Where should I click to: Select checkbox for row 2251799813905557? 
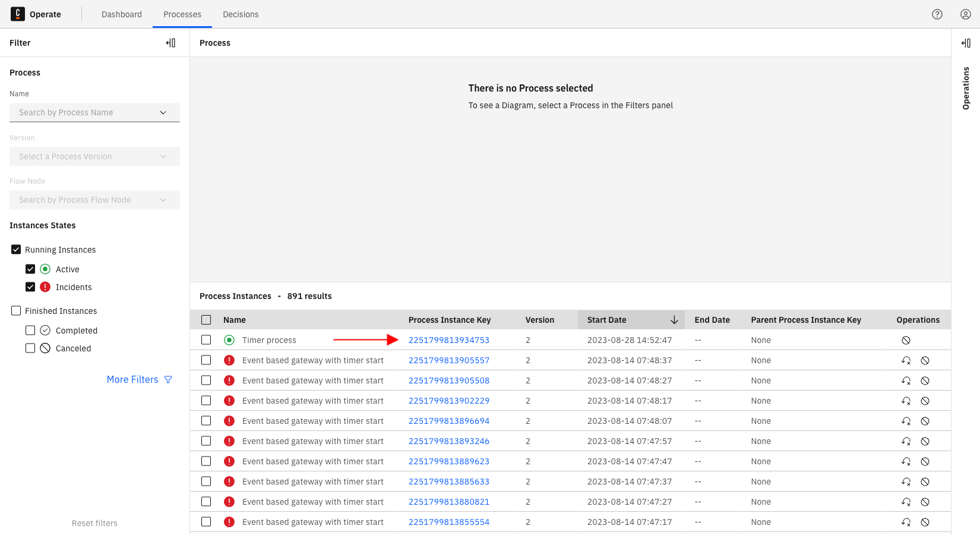pyautogui.click(x=206, y=360)
